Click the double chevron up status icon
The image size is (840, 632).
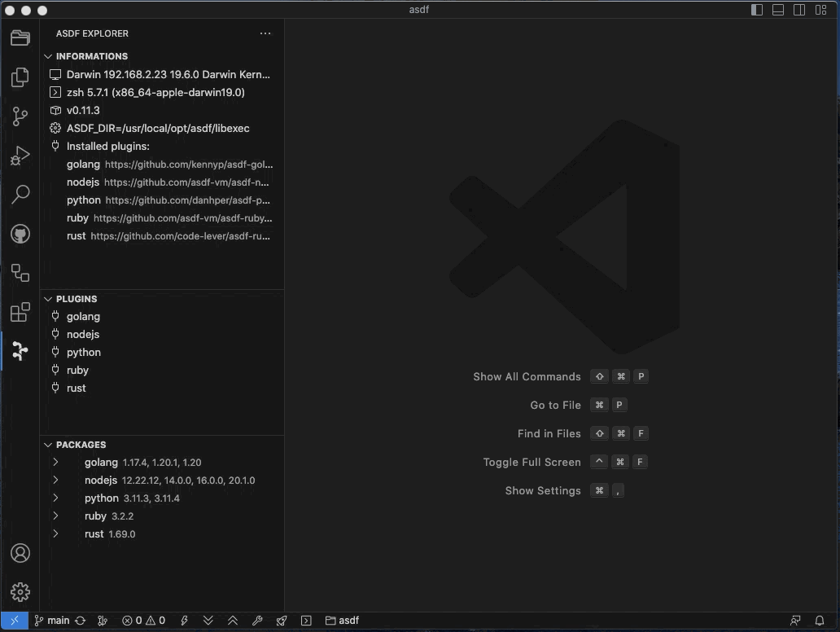[233, 621]
